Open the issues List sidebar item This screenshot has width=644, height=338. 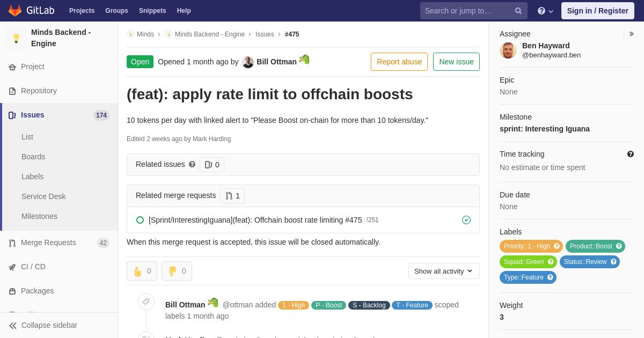click(27, 137)
